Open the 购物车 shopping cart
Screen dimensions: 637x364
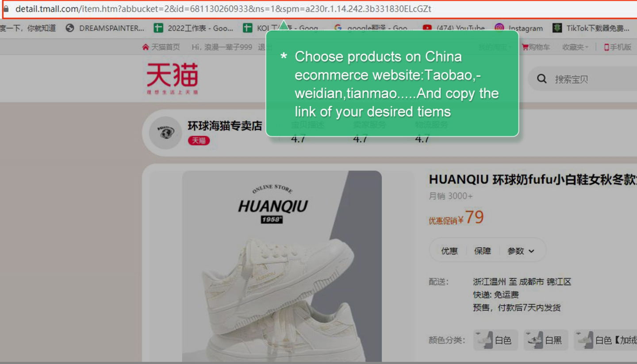coord(536,47)
